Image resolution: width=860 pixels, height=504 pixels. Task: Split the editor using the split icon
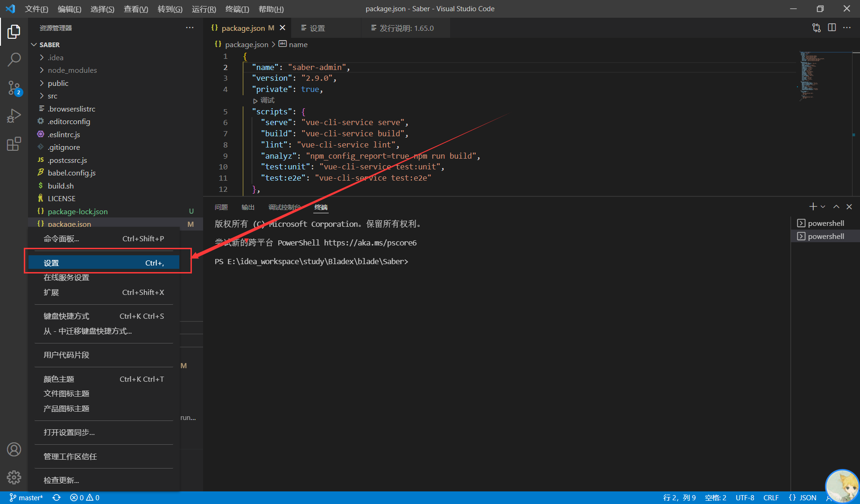(832, 28)
